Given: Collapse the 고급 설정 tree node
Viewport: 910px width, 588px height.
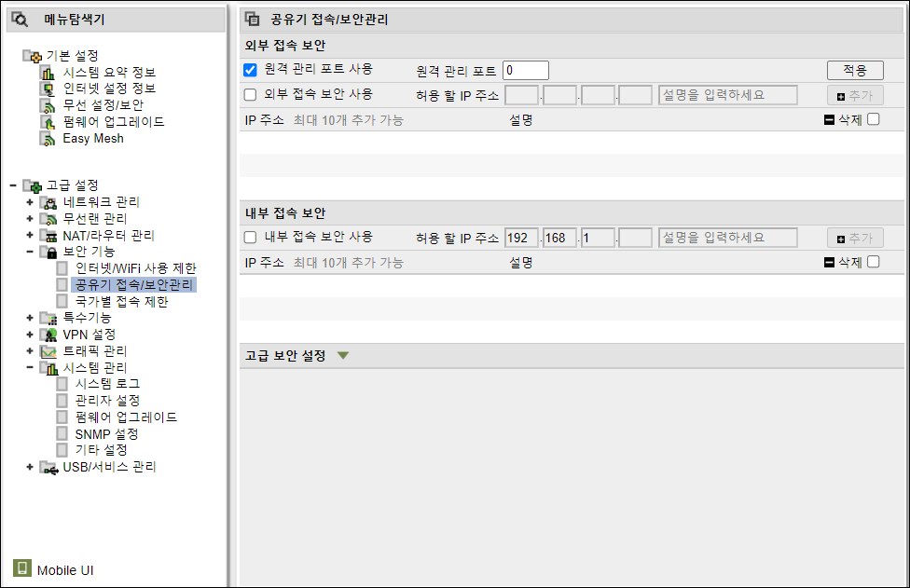Looking at the screenshot, I should (x=13, y=185).
